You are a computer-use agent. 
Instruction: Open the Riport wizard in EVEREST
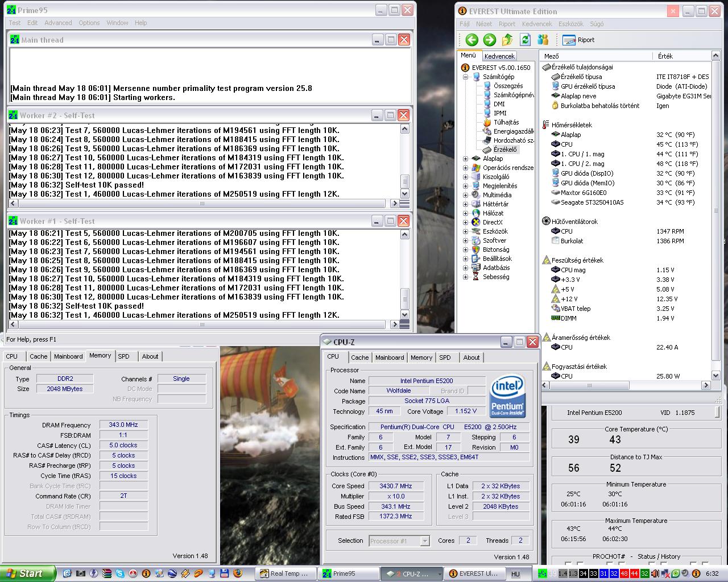[x=578, y=40]
